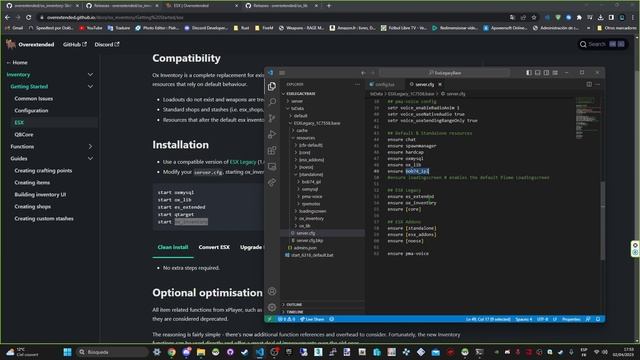640x360 pixels.
Task: Click notifications bell in VS Code status bar
Action: point(598,319)
